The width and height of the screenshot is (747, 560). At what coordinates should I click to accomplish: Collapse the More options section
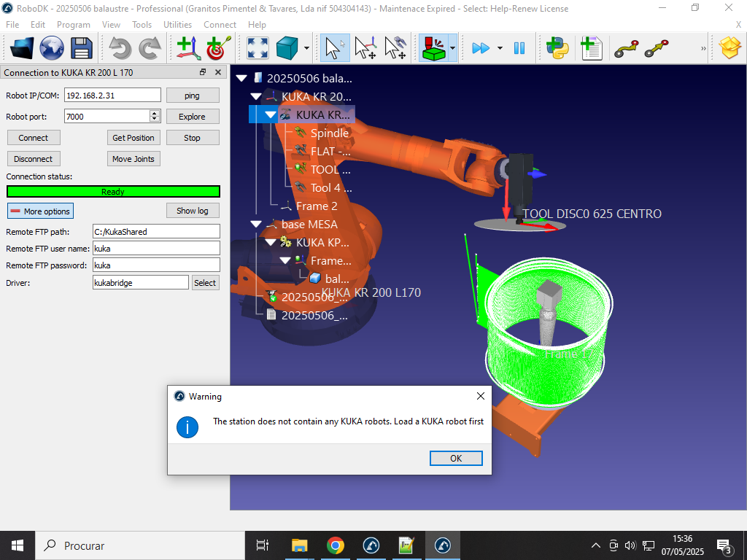point(40,211)
